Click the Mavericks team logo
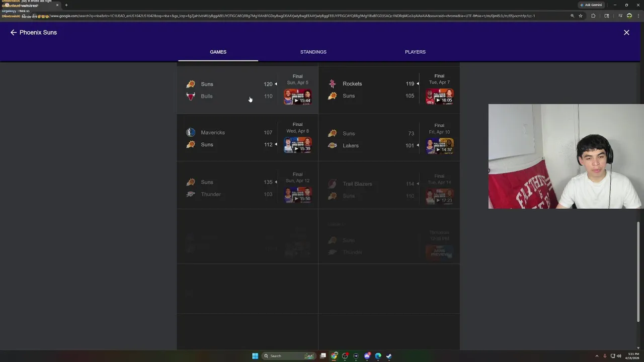The height and width of the screenshot is (362, 644). click(191, 132)
